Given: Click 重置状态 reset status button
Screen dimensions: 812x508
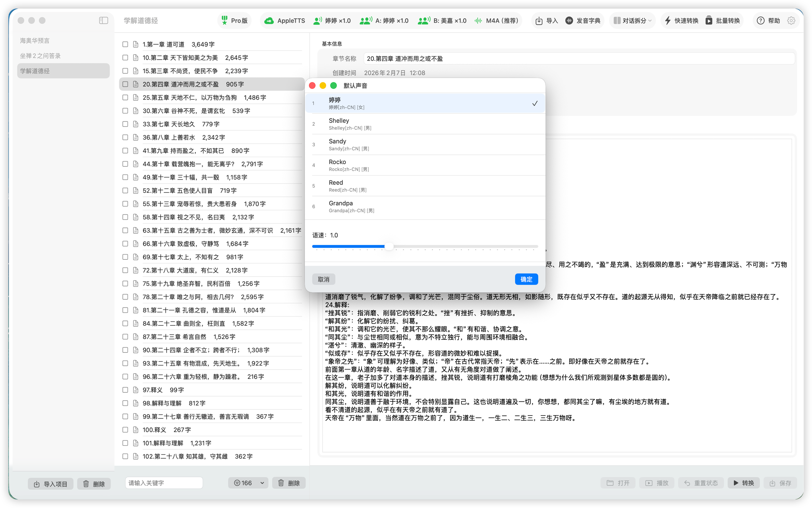Looking at the screenshot, I should click(x=701, y=483).
